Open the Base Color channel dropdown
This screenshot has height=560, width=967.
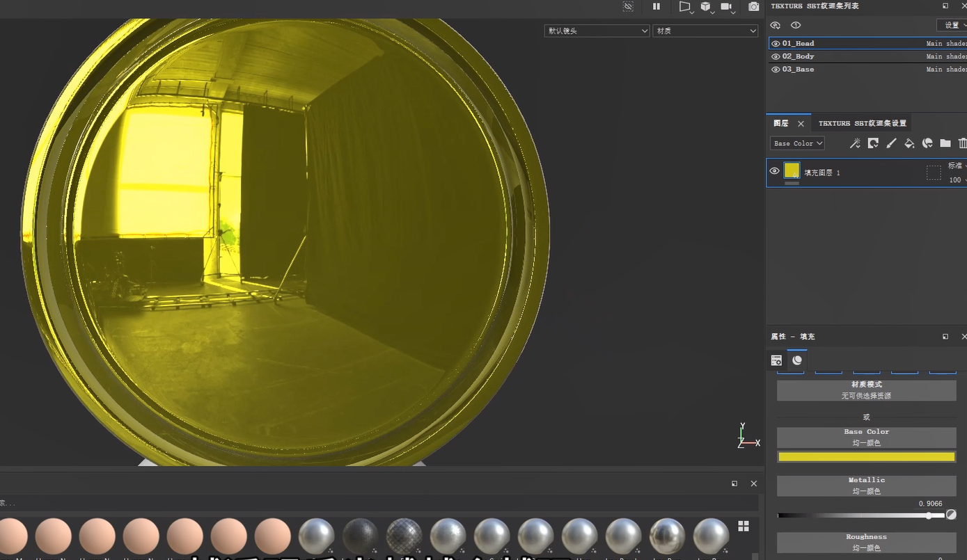[797, 143]
